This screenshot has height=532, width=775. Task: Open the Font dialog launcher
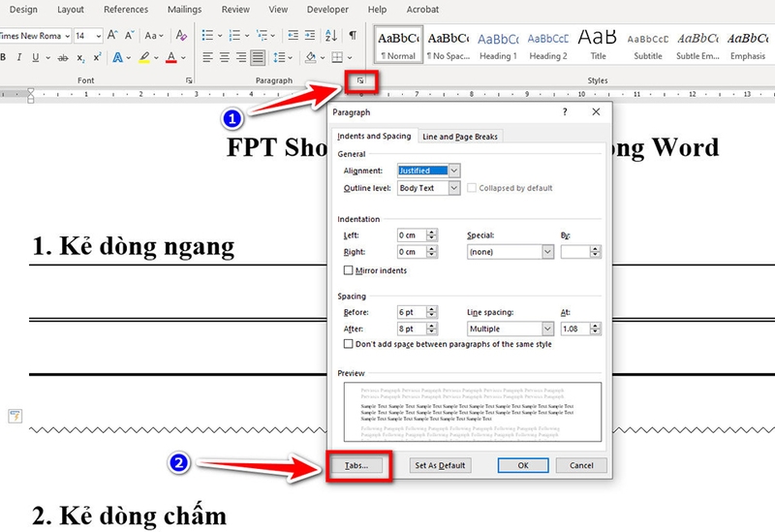point(189,80)
